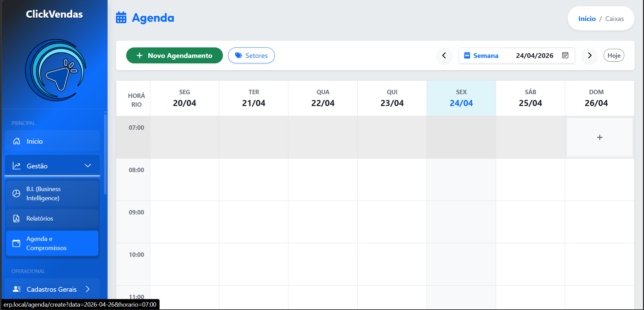Open B.I. (Business Intelligence) menu item
The image size is (644, 310).
pyautogui.click(x=52, y=193)
